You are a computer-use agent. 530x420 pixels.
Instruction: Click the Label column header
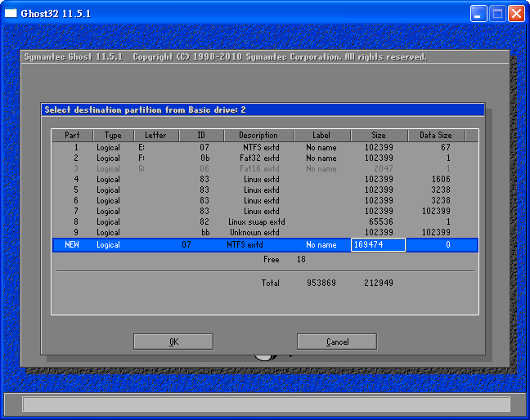coord(321,136)
